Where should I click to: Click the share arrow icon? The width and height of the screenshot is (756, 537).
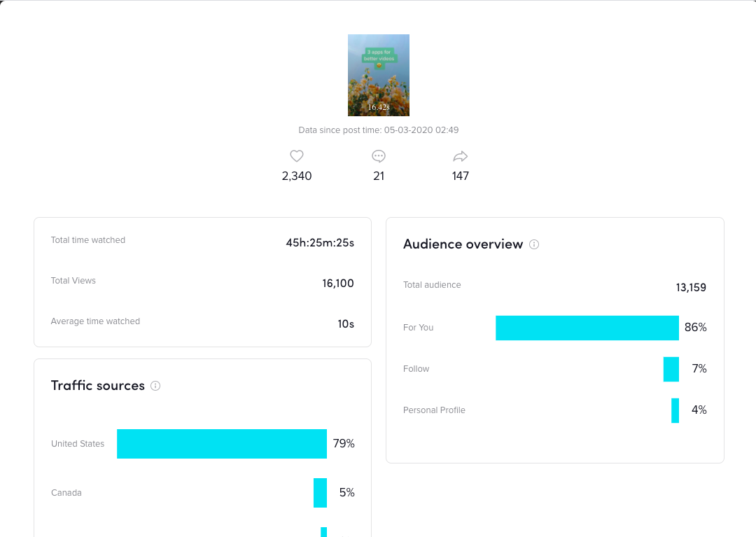tap(460, 156)
